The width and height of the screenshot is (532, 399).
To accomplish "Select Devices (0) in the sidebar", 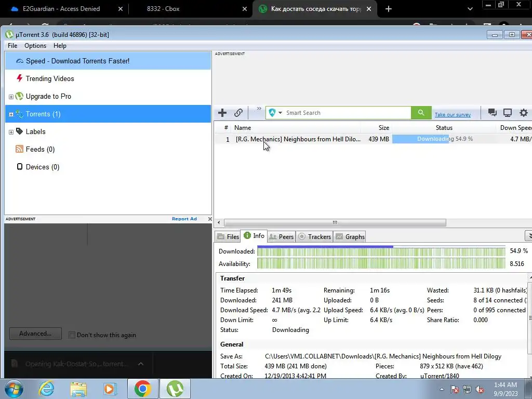I will [43, 167].
